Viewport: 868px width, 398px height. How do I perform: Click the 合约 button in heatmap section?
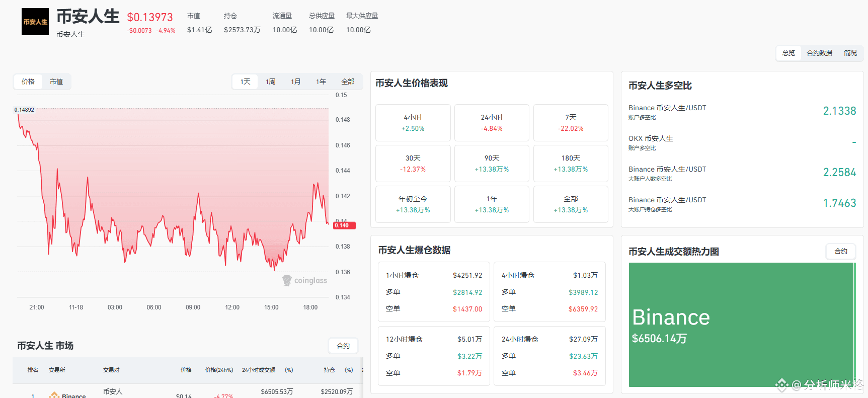pos(841,251)
